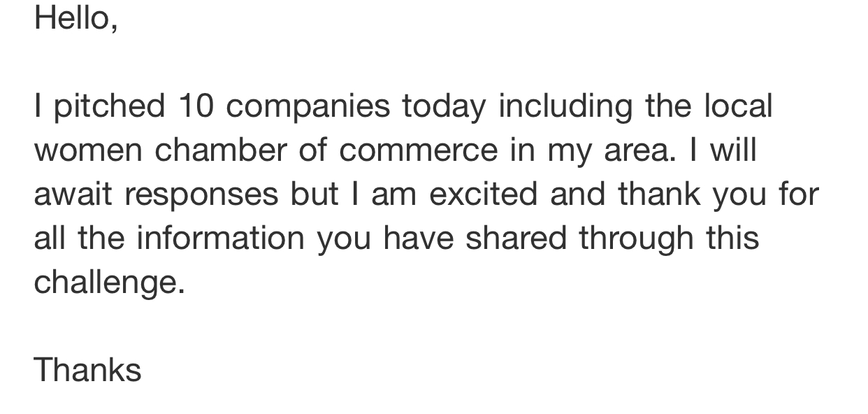Click the word "await" in the message
868x414 pixels.
73,194
